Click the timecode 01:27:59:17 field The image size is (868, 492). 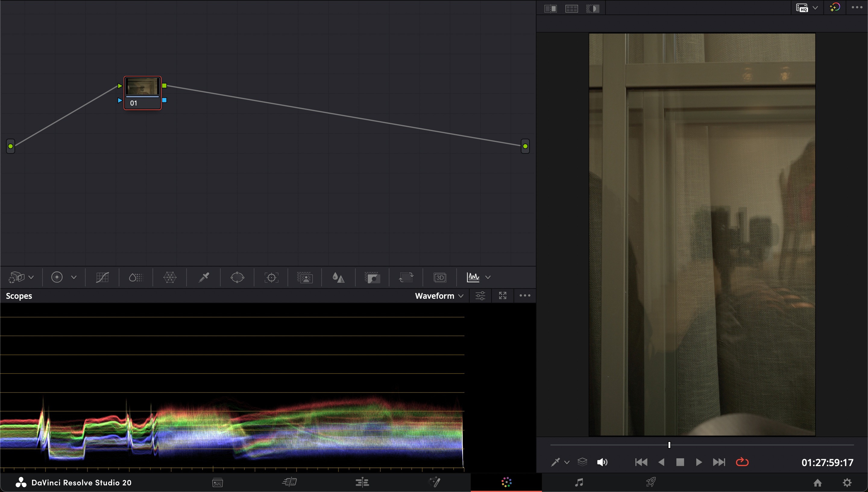pos(828,462)
